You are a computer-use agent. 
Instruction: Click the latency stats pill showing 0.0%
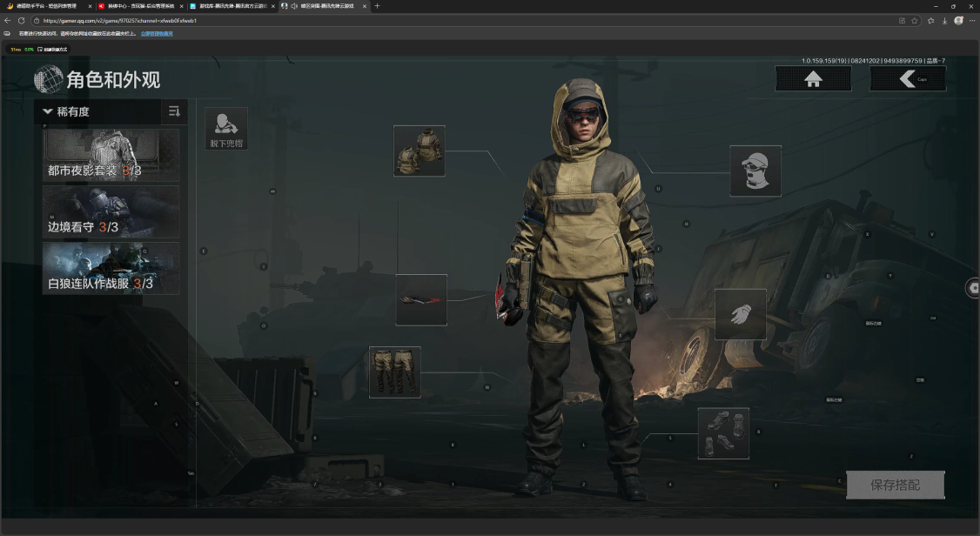click(38, 49)
